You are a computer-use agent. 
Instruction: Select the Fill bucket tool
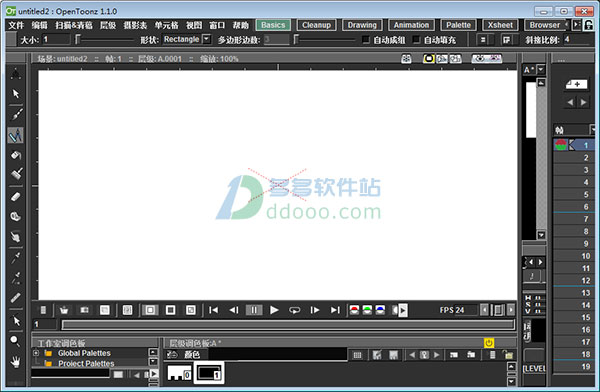(16, 155)
